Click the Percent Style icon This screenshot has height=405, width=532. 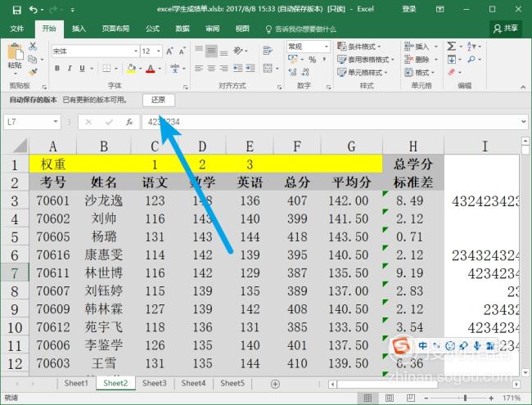(313, 60)
